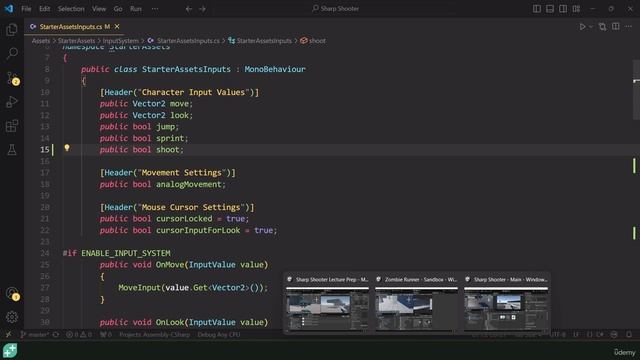Viewport: 640px width, 360px height.
Task: Click the ENABLE_INPUT_SYSTEM directive text
Action: pos(126,253)
